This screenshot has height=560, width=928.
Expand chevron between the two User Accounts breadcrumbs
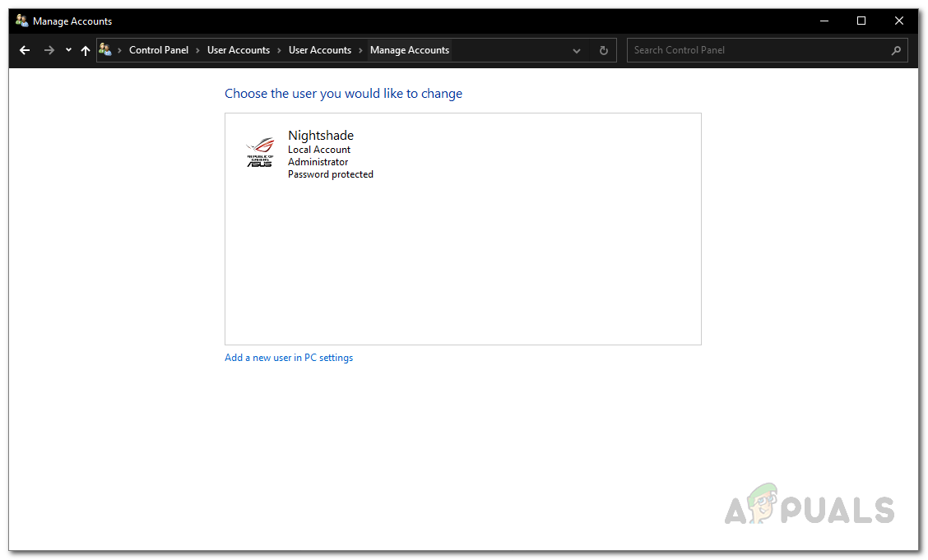(x=280, y=50)
